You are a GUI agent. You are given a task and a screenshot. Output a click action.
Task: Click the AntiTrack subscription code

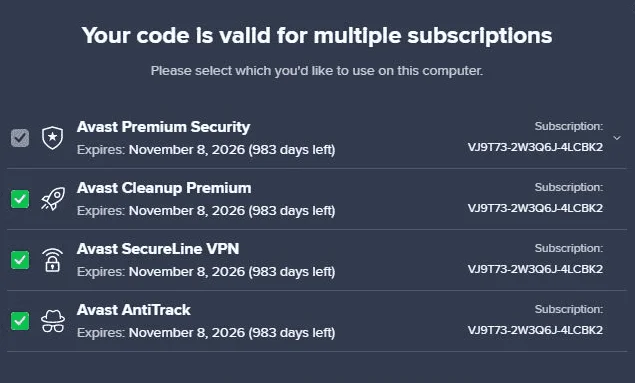pos(535,330)
